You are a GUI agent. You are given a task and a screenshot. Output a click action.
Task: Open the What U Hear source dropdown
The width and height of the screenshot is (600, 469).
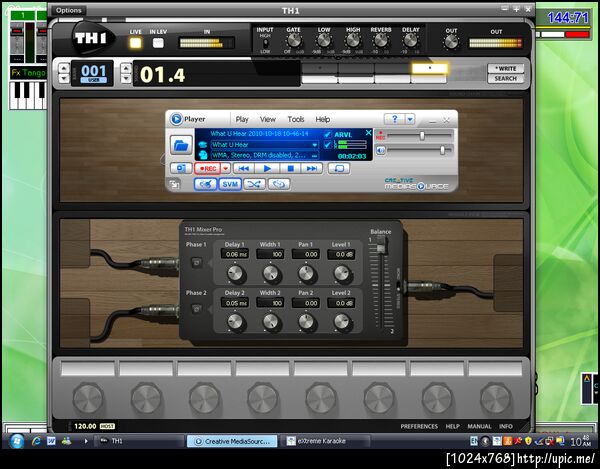[x=315, y=145]
